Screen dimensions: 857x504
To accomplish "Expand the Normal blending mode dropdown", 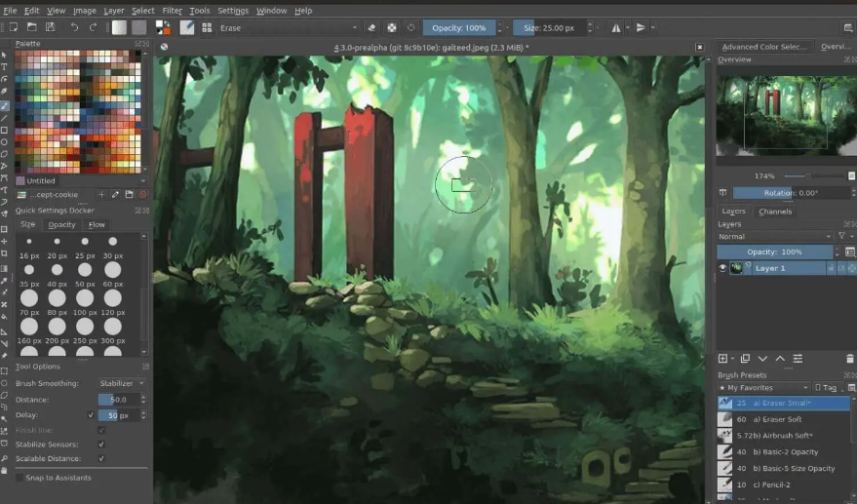I will click(774, 236).
